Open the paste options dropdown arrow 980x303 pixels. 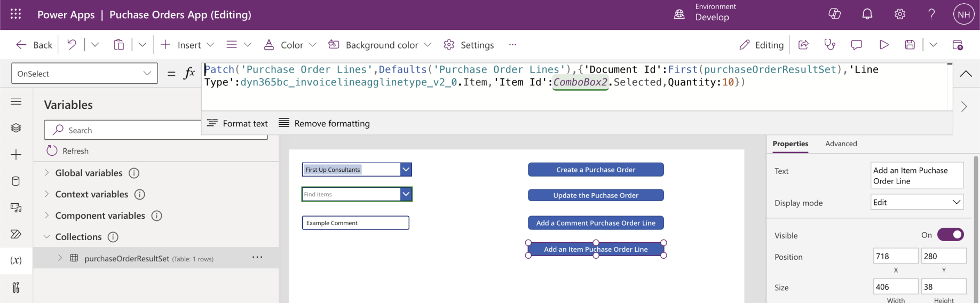(143, 45)
